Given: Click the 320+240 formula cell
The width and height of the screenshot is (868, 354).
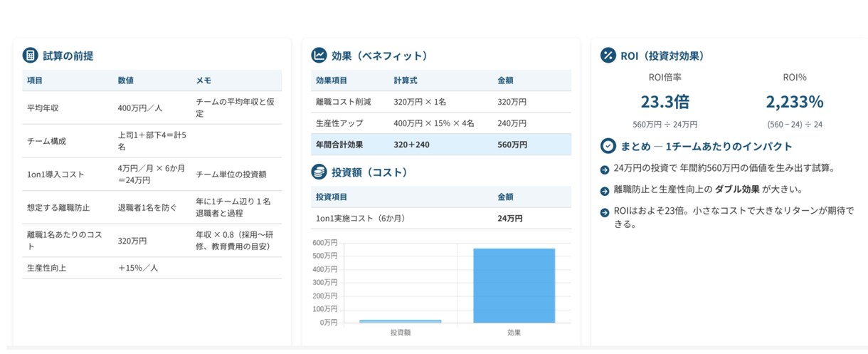Looking at the screenshot, I should coord(412,145).
